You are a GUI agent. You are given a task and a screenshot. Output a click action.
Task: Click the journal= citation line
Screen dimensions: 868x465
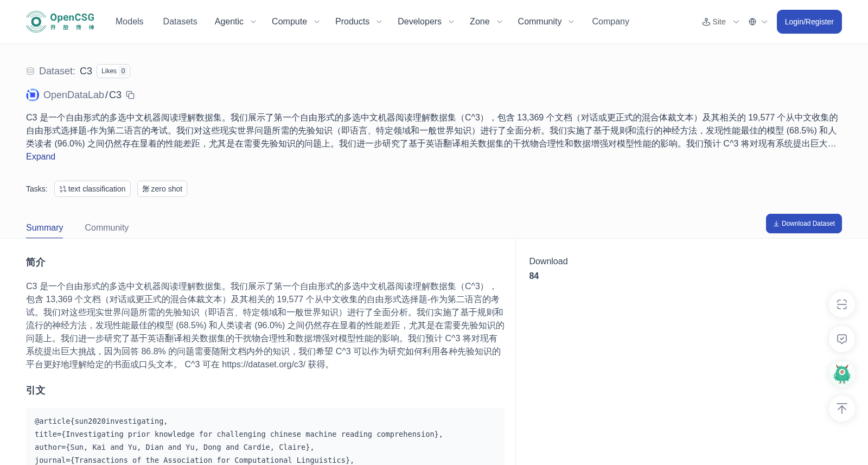point(194,460)
